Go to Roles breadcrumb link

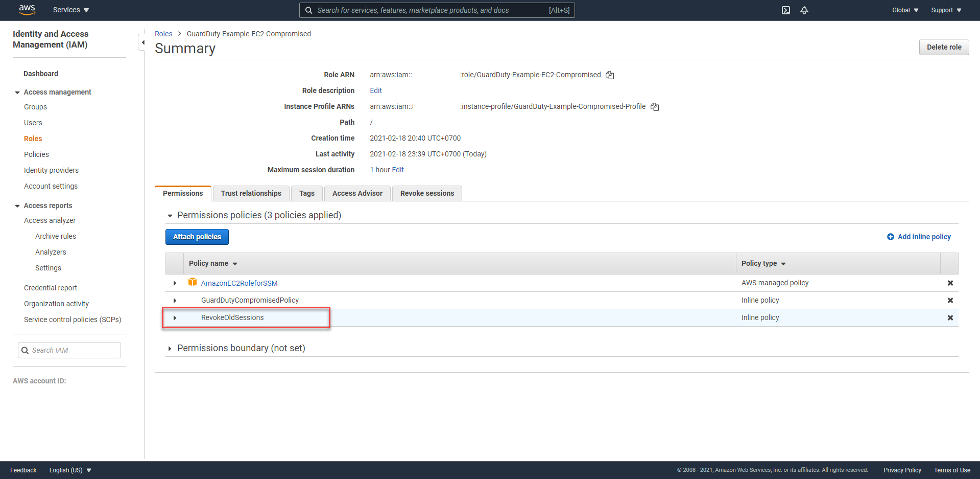click(163, 34)
